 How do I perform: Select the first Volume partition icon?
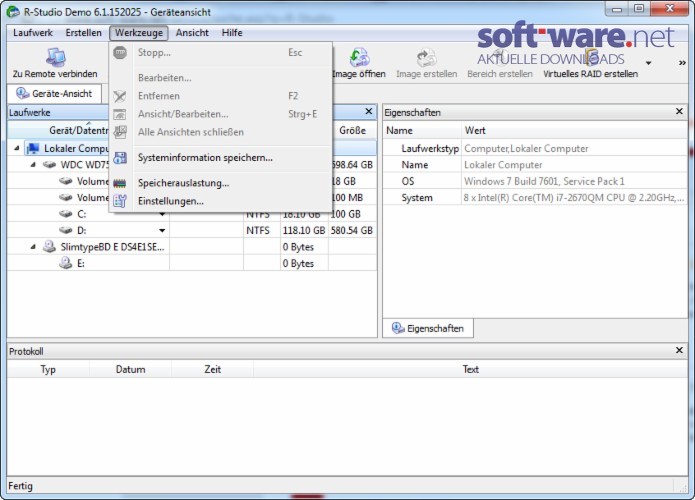[x=66, y=181]
